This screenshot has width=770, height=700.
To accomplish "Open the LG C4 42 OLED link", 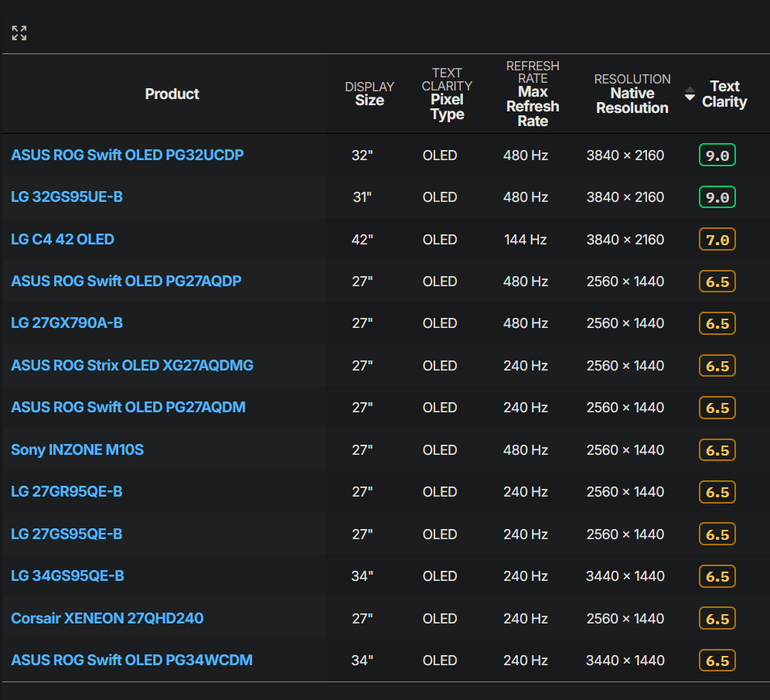I will pos(62,239).
